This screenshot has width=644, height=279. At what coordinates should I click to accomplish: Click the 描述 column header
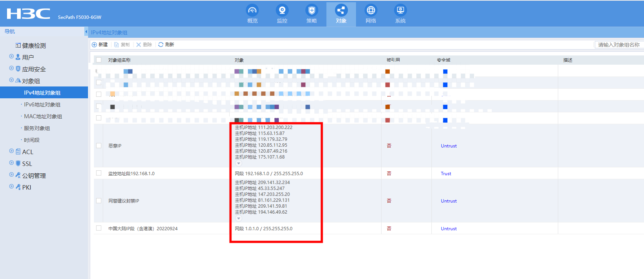(x=568, y=60)
